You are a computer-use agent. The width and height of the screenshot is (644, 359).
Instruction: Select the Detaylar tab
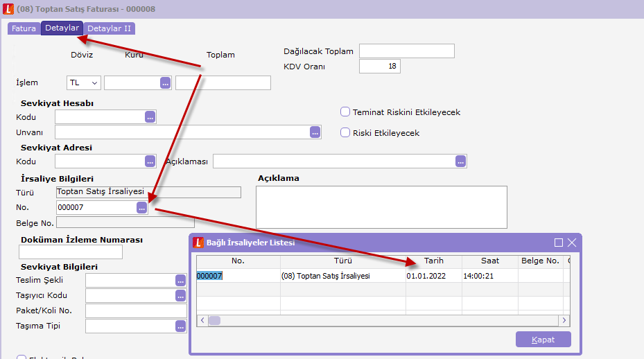coord(62,28)
